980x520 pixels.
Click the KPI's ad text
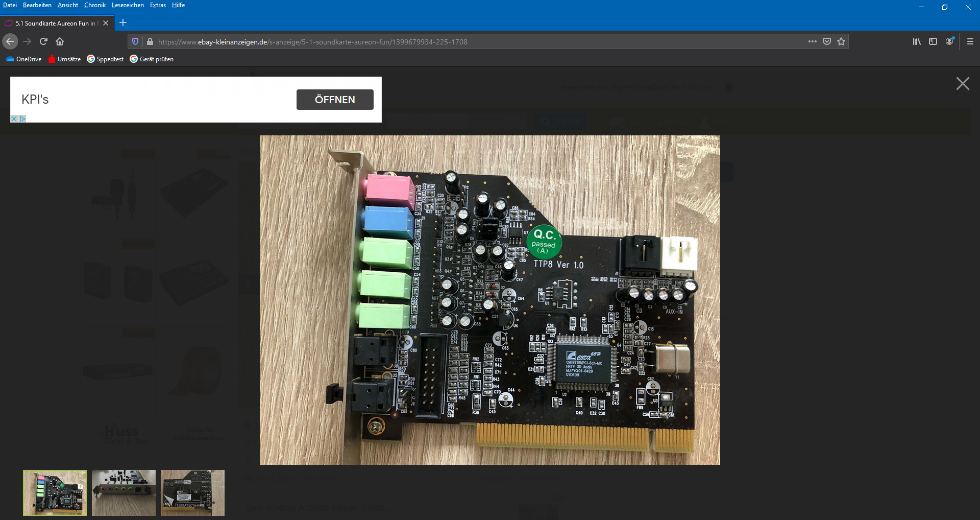click(x=35, y=99)
